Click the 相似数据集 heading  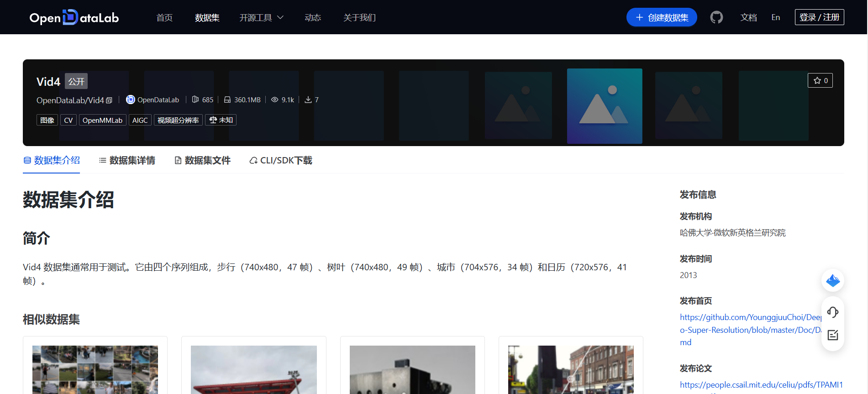point(51,319)
